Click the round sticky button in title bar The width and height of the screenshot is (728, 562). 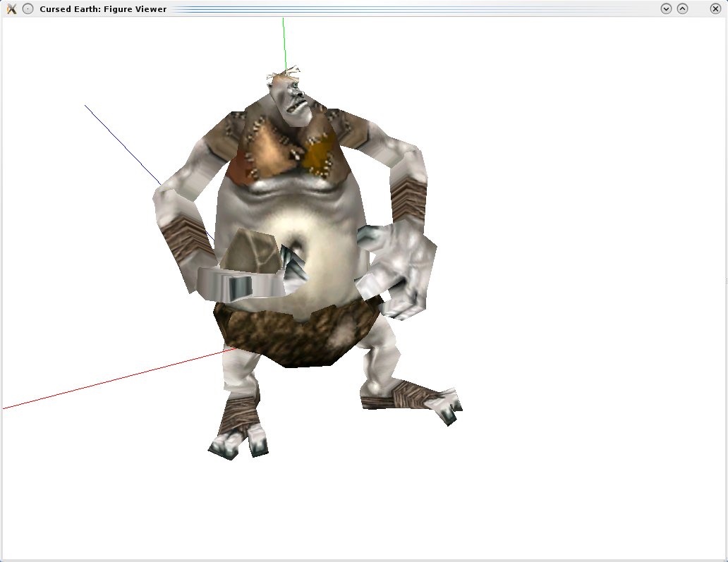[28, 8]
